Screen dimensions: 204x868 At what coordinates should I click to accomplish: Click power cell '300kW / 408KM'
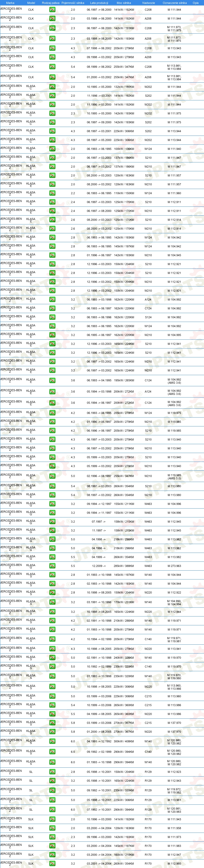(124, 741)
